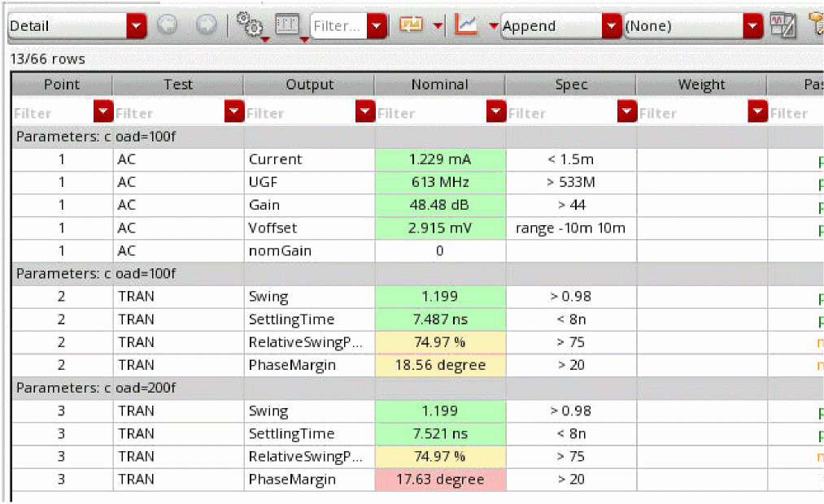Click the partially visible icon at toolbar's right edge
The image size is (824, 504).
click(816, 25)
